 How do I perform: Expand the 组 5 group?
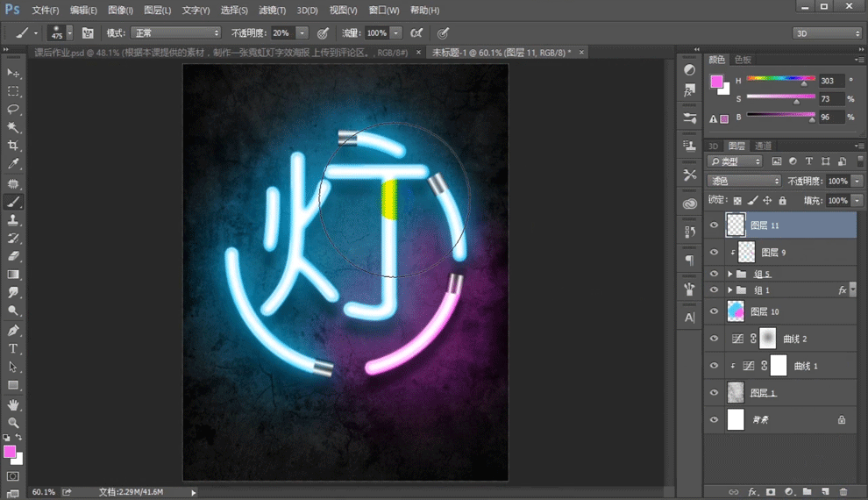(x=729, y=274)
